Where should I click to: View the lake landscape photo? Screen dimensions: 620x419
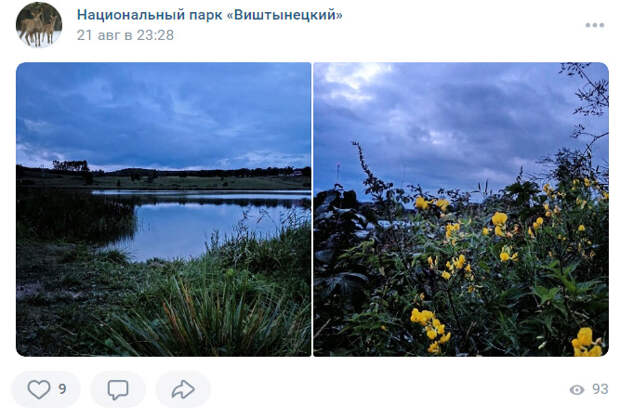coord(164,210)
